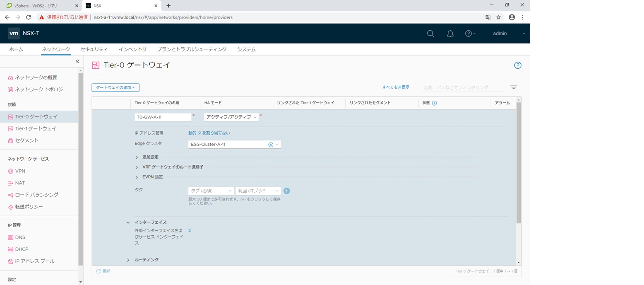Open the Chrome profile avatar icon
The height and width of the screenshot is (285, 644).
pos(512,17)
